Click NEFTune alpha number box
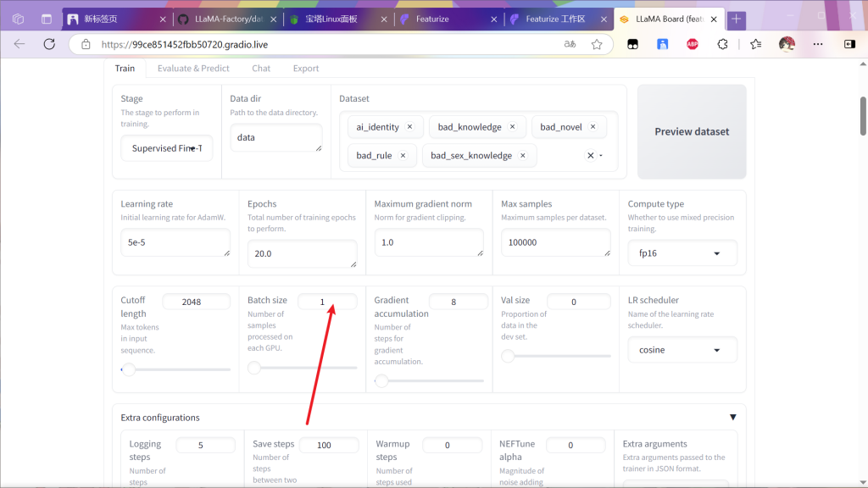This screenshot has width=868, height=488. click(576, 445)
